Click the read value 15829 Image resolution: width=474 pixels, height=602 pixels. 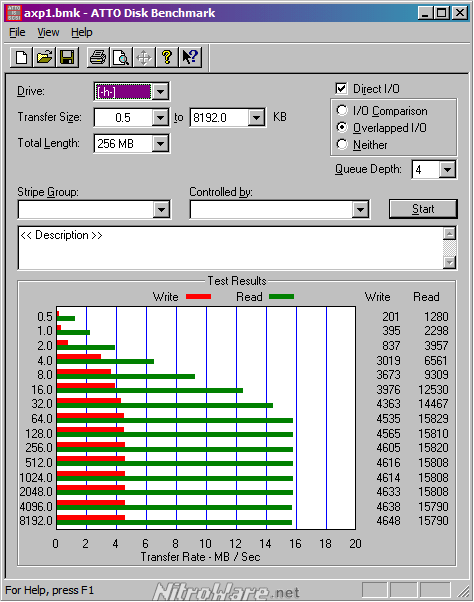433,418
